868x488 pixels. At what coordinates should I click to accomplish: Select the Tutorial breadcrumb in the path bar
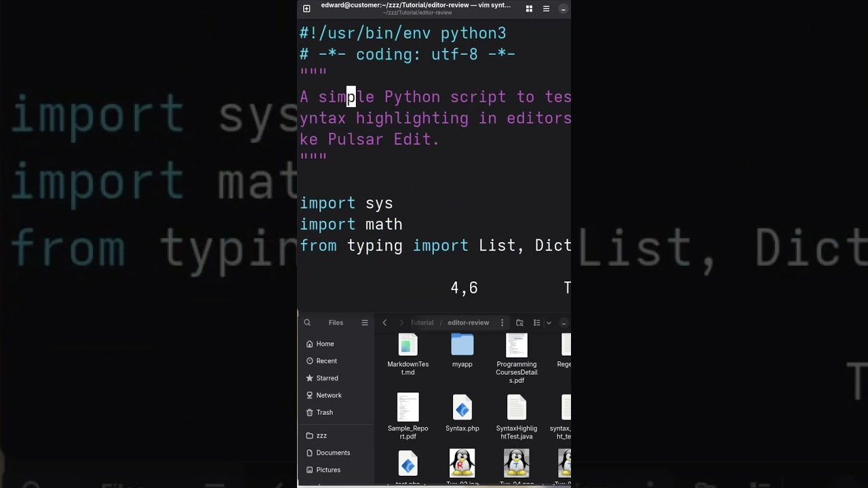pyautogui.click(x=422, y=323)
